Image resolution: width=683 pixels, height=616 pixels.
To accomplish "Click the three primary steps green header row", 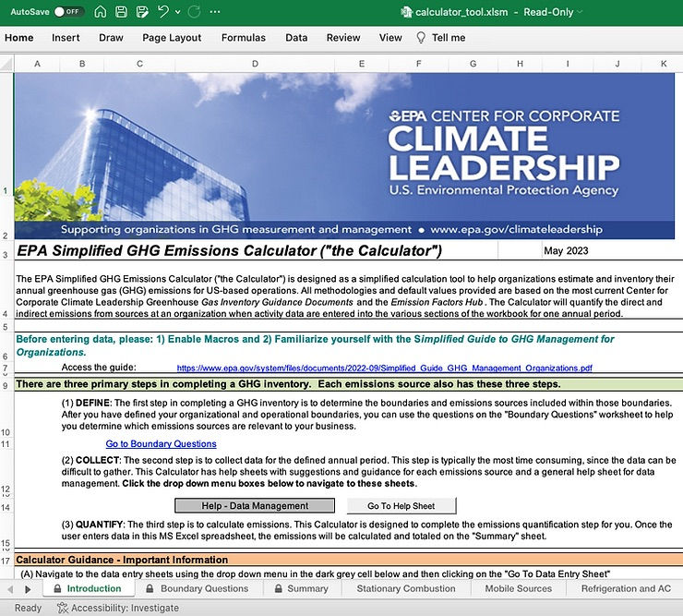I will pyautogui.click(x=349, y=384).
